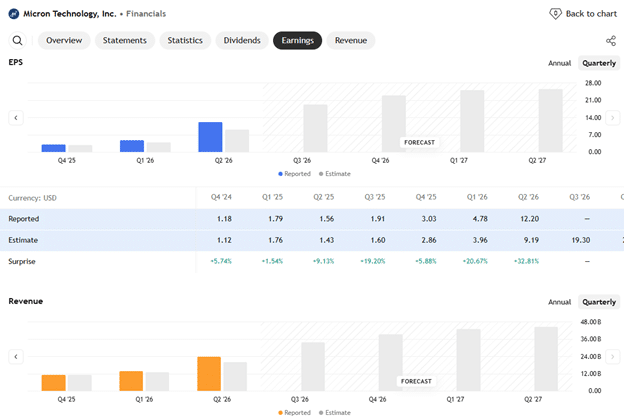The height and width of the screenshot is (417, 624).
Task: Switch to the Statistics tab
Action: pos(185,41)
